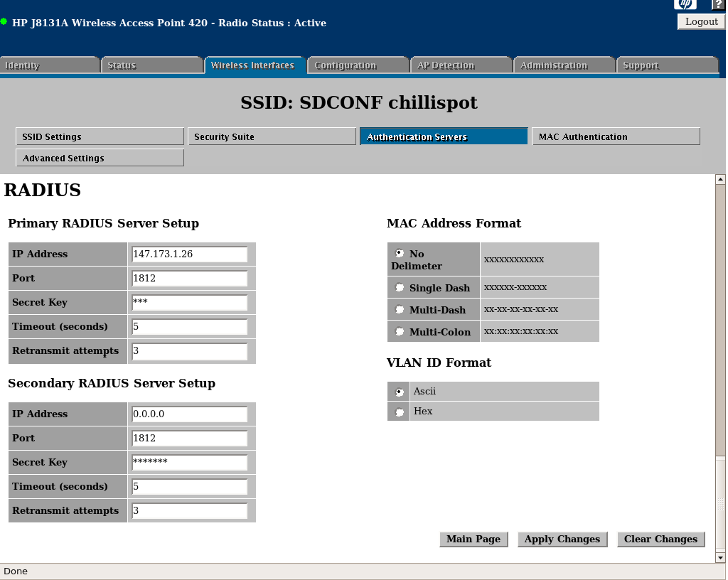The width and height of the screenshot is (728, 580).
Task: Open help via question mark icon
Action: 717,4
